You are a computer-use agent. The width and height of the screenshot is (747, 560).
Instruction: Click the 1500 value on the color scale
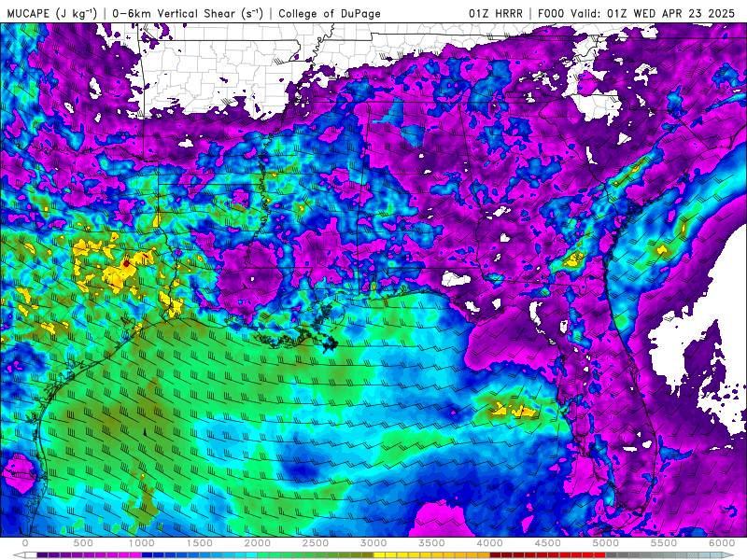200,543
